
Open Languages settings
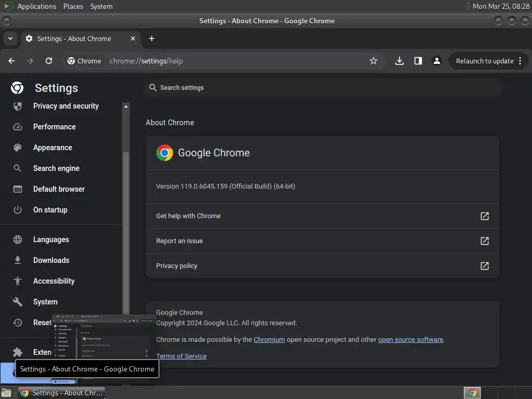point(51,240)
